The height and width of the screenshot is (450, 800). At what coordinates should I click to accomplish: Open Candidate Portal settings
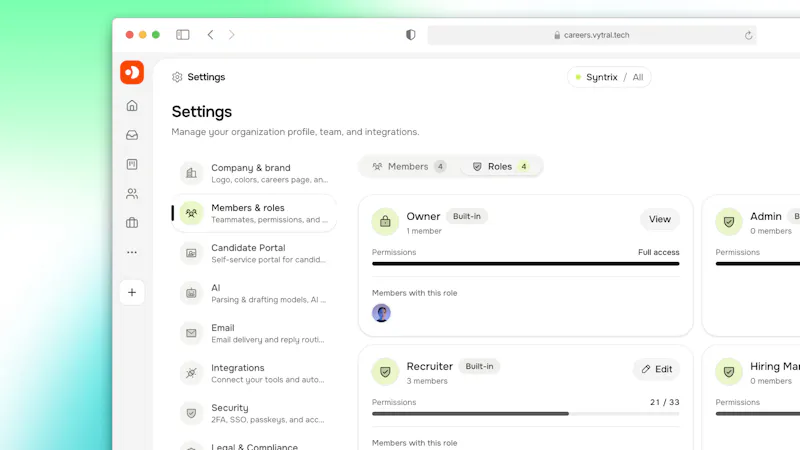(254, 253)
